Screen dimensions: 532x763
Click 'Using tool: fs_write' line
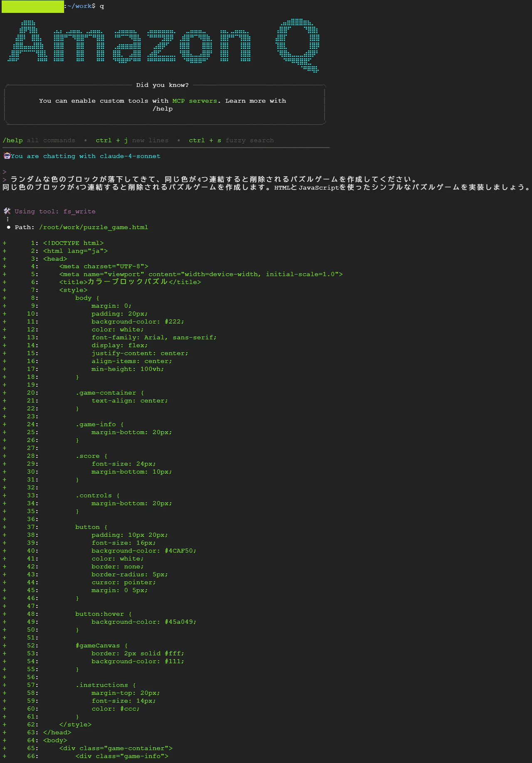[55, 211]
